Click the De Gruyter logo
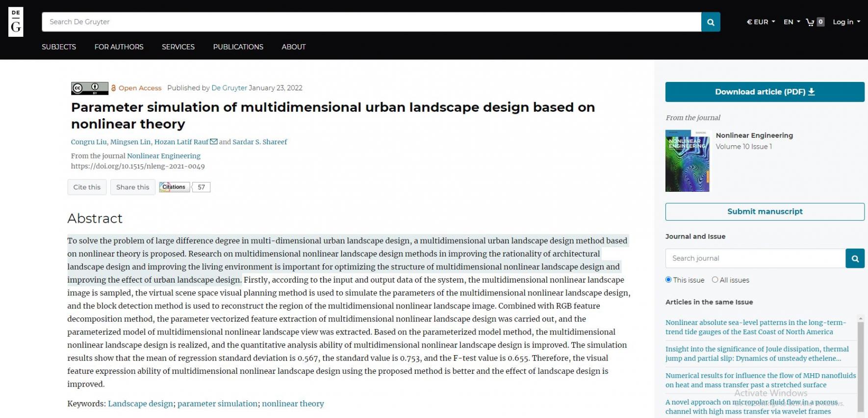Viewport: 868px width, 418px height. [x=16, y=22]
